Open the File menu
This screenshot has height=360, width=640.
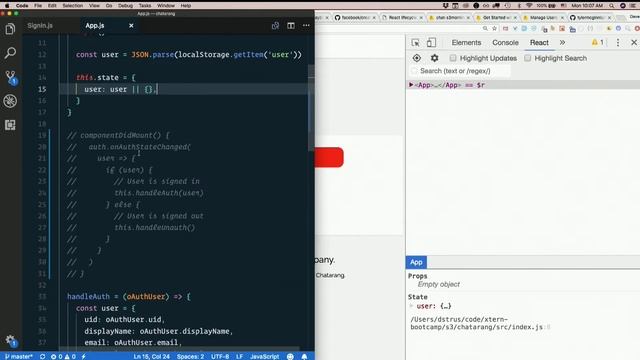(38, 6)
